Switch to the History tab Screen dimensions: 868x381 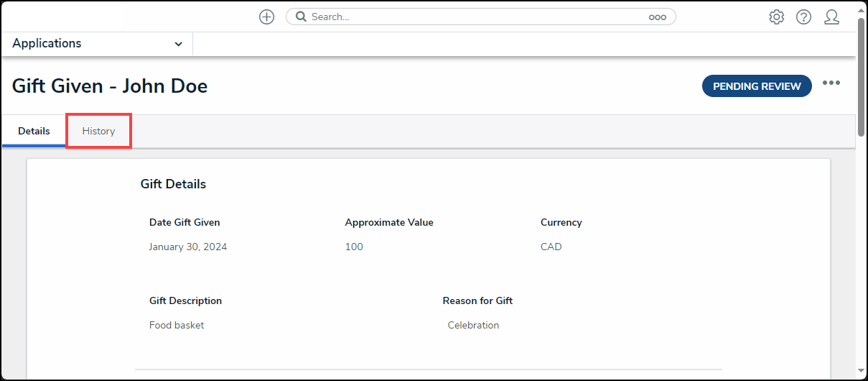[x=98, y=131]
